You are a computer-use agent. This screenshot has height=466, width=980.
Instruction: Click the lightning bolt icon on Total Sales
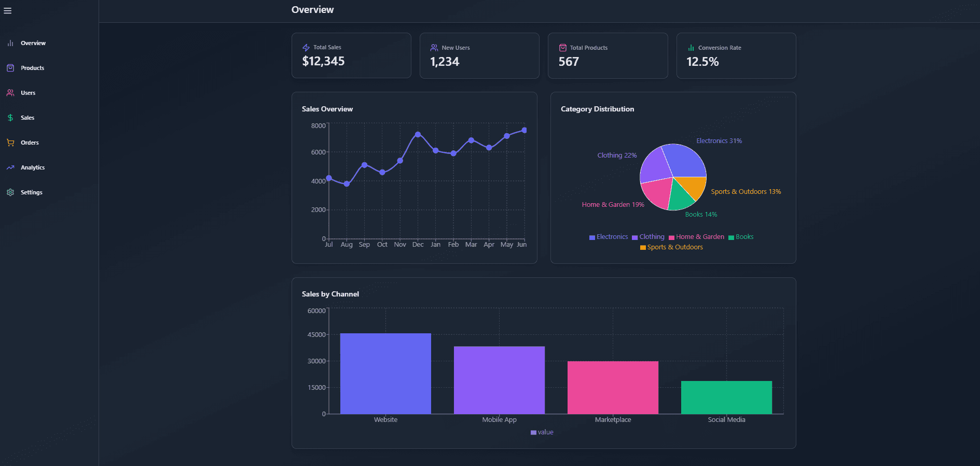click(x=306, y=48)
